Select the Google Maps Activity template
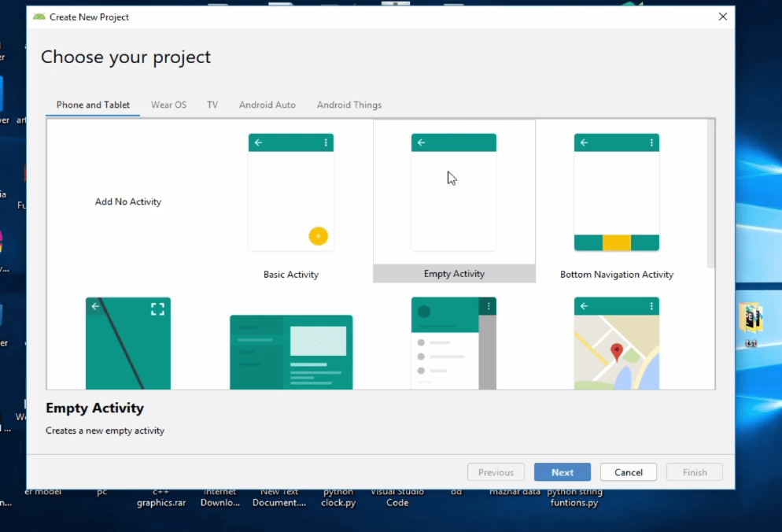Image resolution: width=782 pixels, height=532 pixels. [616, 343]
